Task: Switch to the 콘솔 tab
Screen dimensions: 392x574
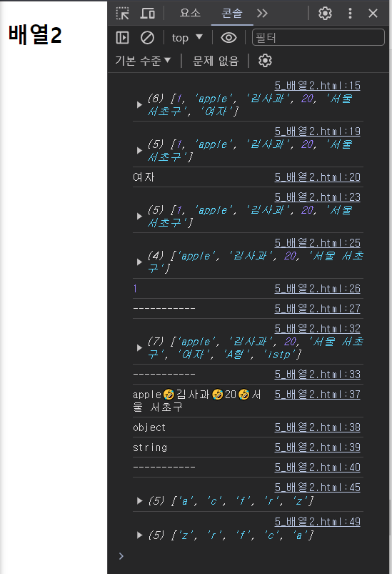Action: coord(232,13)
